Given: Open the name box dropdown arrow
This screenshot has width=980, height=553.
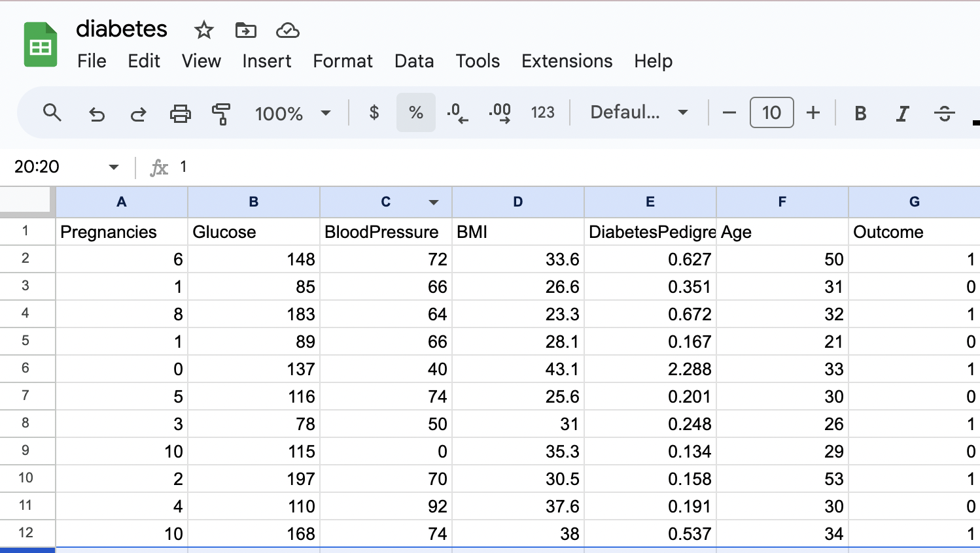Looking at the screenshot, I should (113, 167).
